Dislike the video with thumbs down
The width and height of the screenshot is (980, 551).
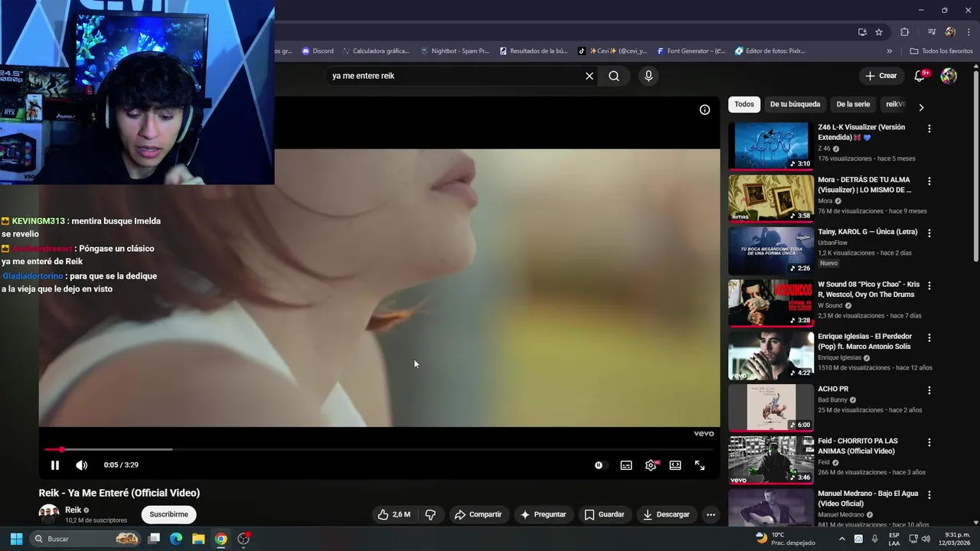coord(430,514)
